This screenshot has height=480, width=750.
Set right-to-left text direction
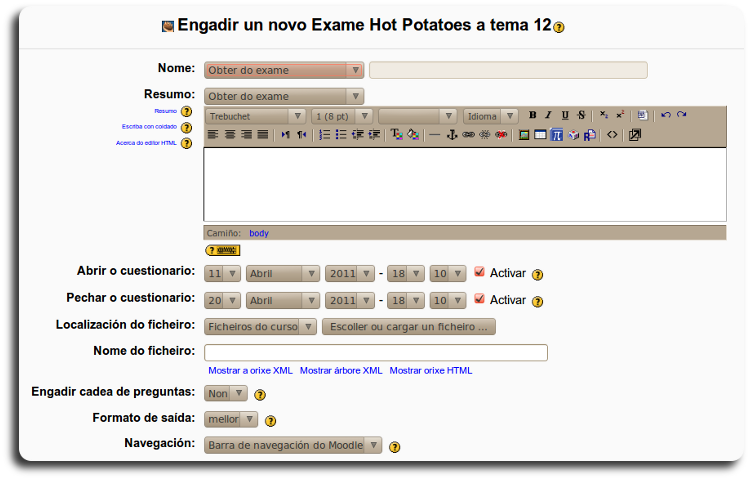(302, 135)
